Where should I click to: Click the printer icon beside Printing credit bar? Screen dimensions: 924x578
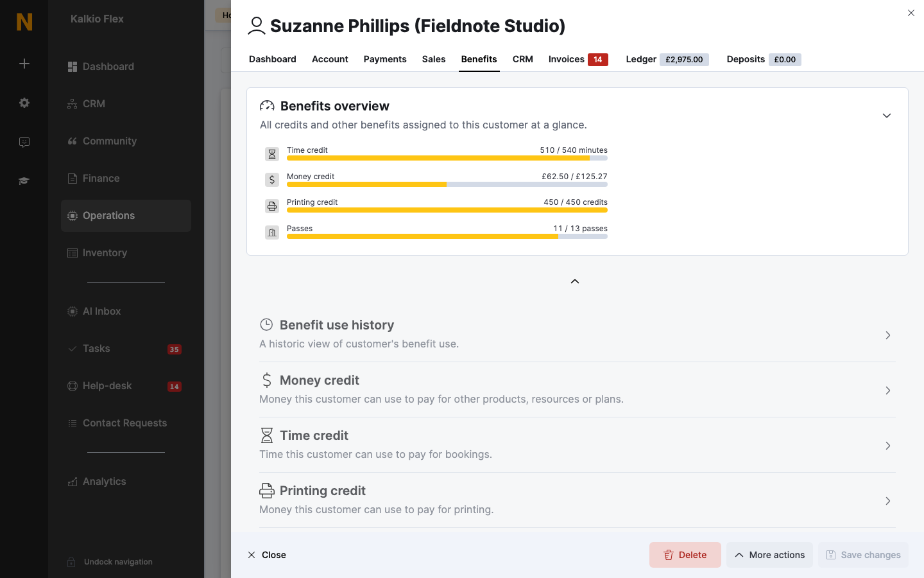272,206
